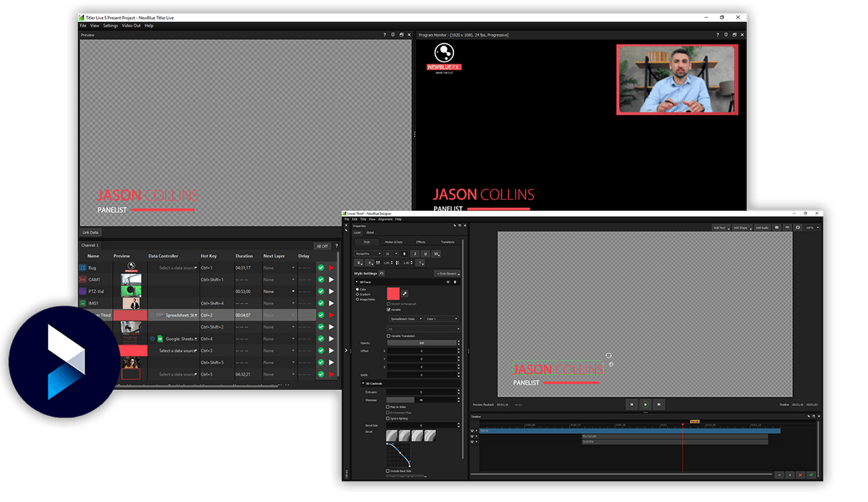Switch to the Motion & Data tab
This screenshot has width=868, height=502.
[x=393, y=242]
